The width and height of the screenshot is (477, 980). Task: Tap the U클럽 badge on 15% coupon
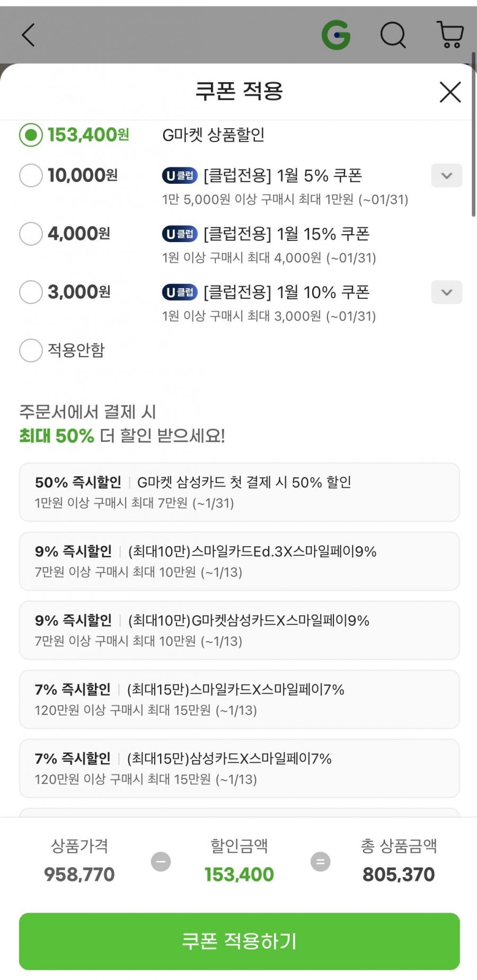180,234
